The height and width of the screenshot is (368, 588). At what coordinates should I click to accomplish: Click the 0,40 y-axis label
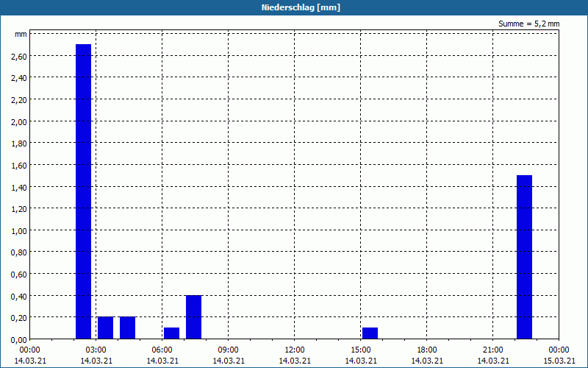(19, 297)
